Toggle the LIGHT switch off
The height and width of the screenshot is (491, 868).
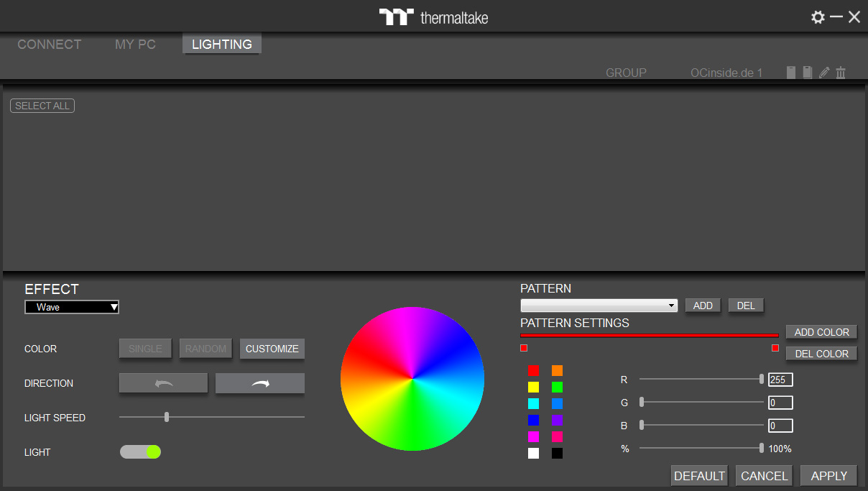click(x=141, y=451)
